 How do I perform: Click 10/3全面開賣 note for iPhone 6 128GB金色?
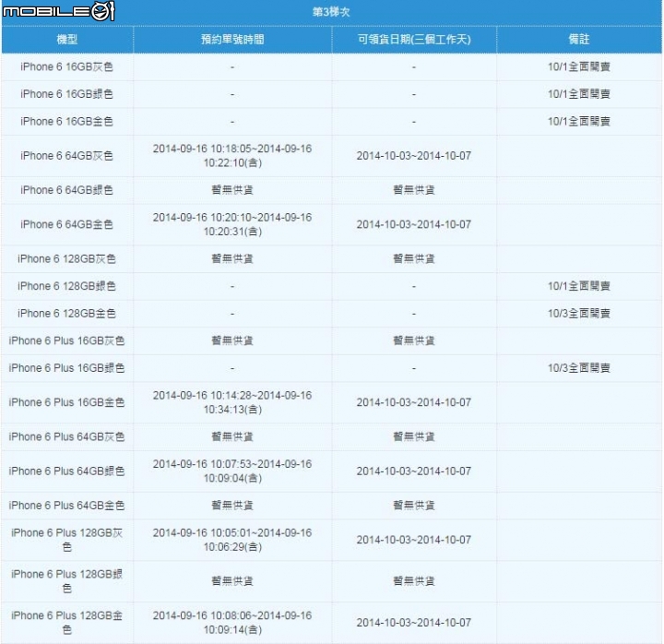pos(579,314)
